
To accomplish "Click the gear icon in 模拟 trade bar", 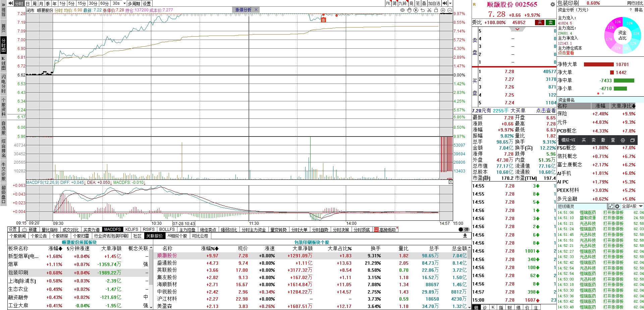I will 623,140.
